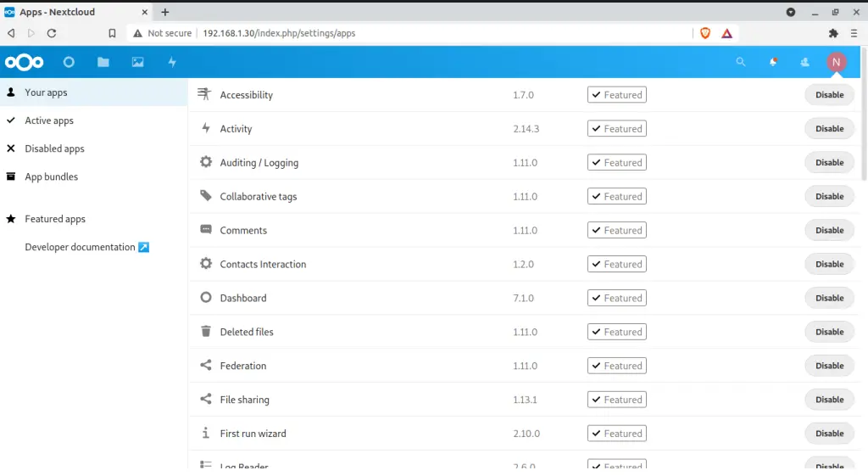The image size is (868, 476).
Task: Disable the Deleted files app
Action: click(829, 332)
